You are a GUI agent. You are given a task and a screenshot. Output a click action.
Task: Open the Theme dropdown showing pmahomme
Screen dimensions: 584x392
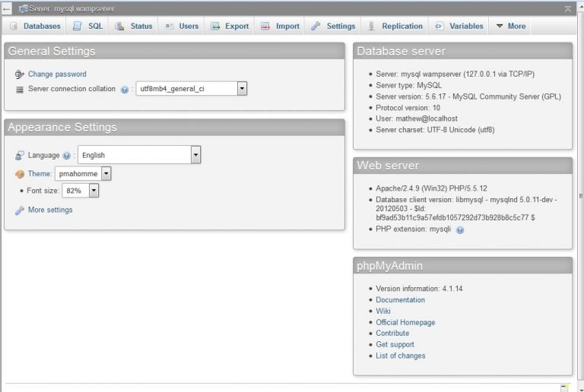(x=83, y=173)
